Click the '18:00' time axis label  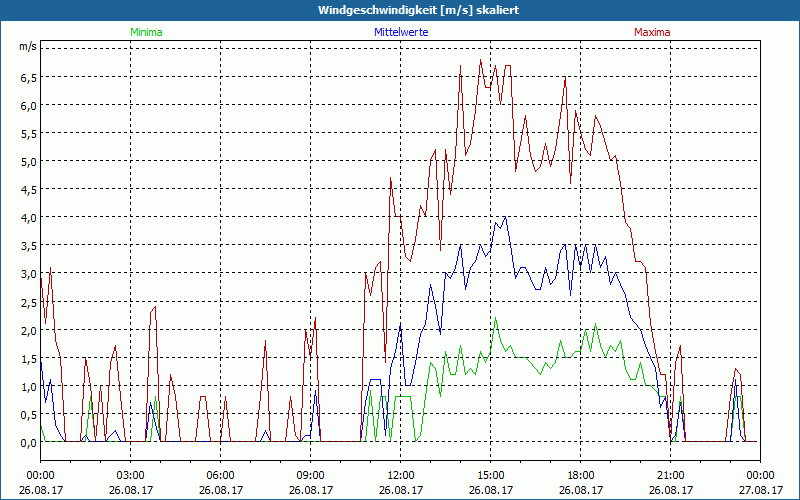tap(581, 476)
